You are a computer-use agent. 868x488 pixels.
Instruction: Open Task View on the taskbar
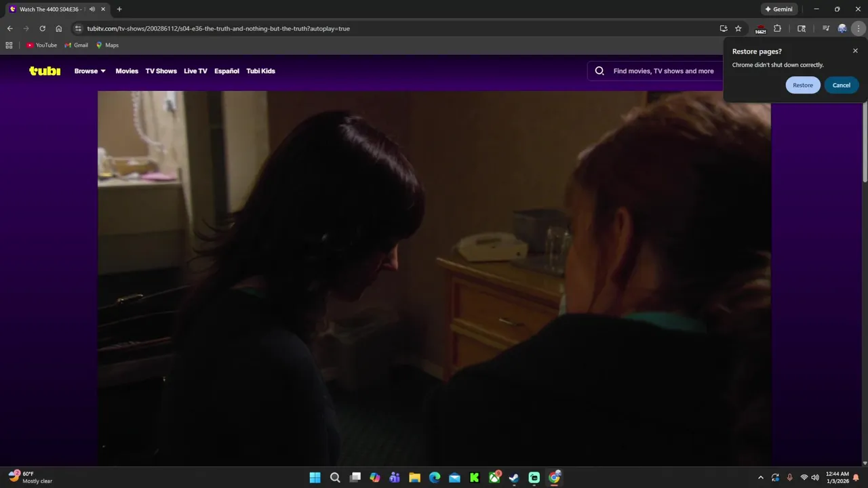pos(355,478)
